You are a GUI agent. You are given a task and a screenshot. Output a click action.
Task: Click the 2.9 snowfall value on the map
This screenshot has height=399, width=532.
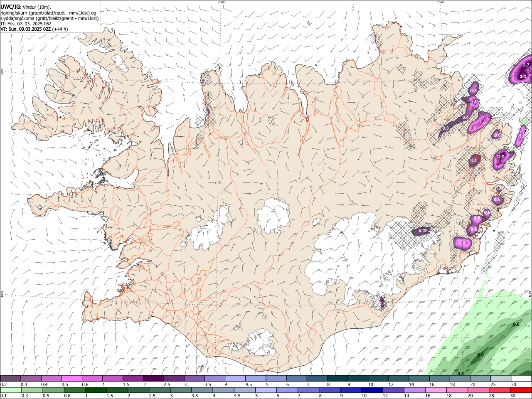501,157
